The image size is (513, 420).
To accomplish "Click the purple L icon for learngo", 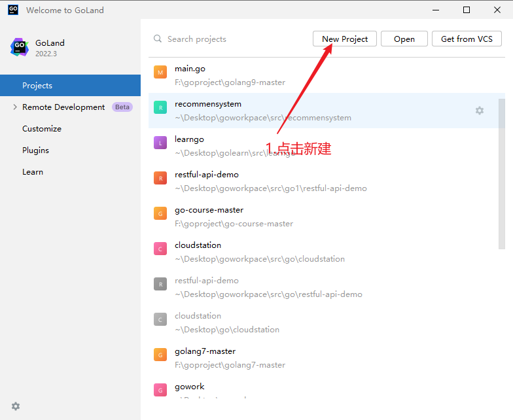I will point(160,143).
